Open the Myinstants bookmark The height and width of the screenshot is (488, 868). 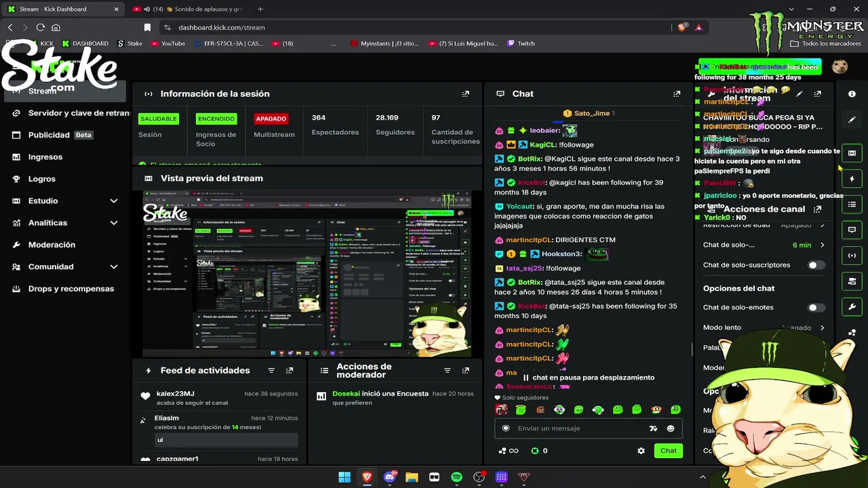coord(385,43)
